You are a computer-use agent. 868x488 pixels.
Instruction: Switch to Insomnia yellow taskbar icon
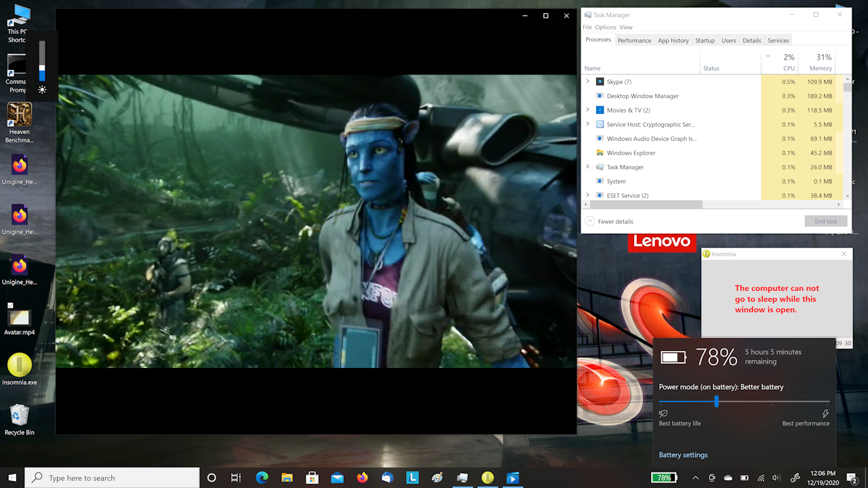(x=488, y=478)
